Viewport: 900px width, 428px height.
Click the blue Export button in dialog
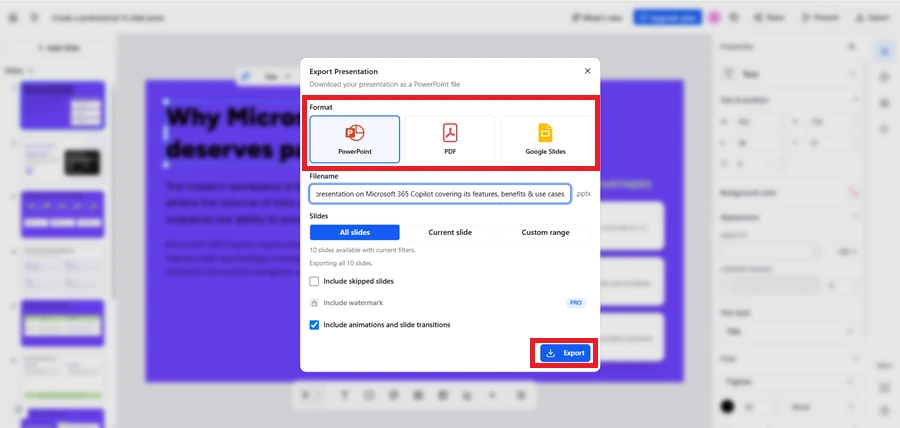[x=565, y=353]
